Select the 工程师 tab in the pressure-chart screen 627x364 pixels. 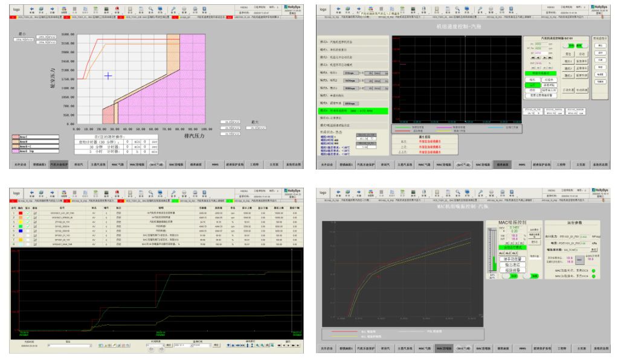click(x=254, y=164)
